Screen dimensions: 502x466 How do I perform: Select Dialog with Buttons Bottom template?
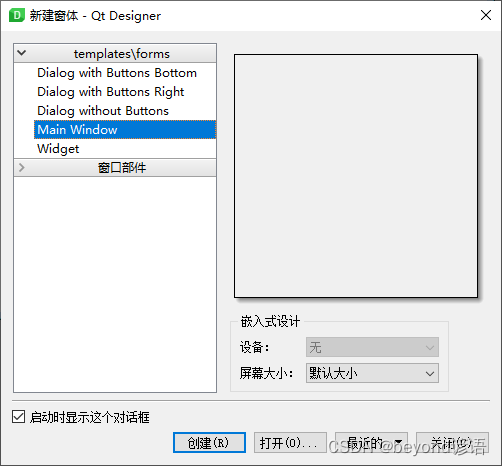point(117,73)
